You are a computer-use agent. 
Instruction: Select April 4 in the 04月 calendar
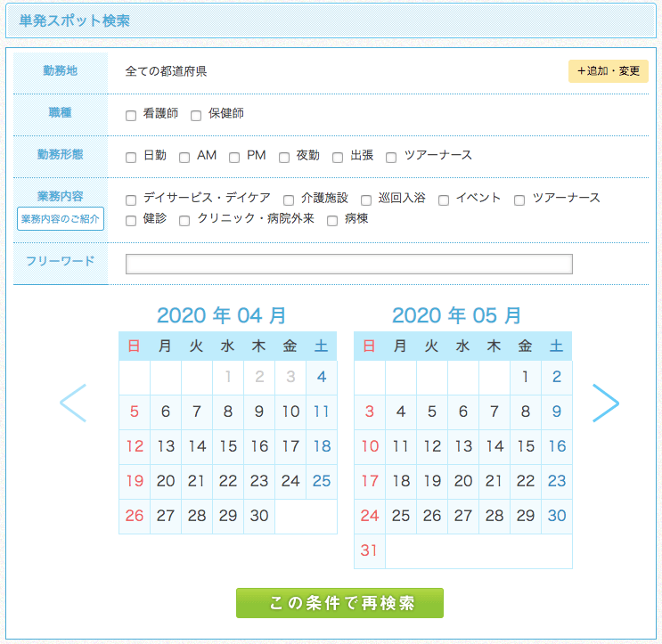pos(322,378)
